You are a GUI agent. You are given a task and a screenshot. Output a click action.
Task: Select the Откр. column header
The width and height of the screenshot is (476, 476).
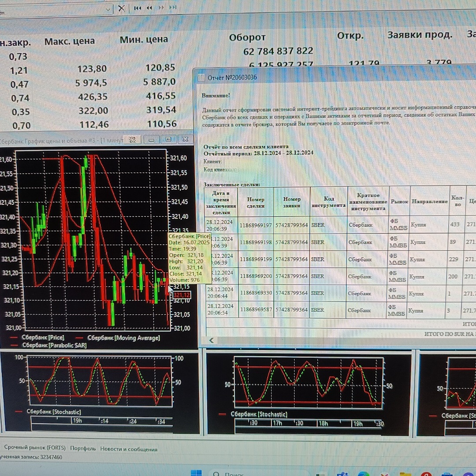(350, 36)
